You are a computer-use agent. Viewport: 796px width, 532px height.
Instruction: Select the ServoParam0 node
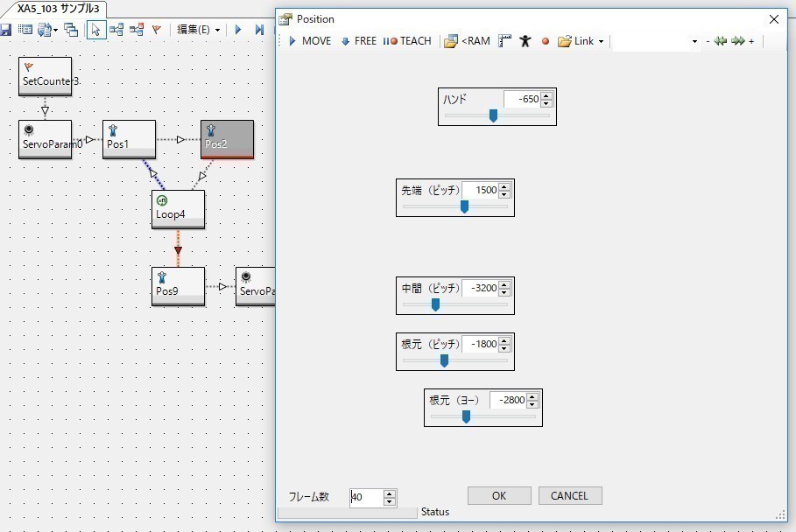pyautogui.click(x=46, y=139)
